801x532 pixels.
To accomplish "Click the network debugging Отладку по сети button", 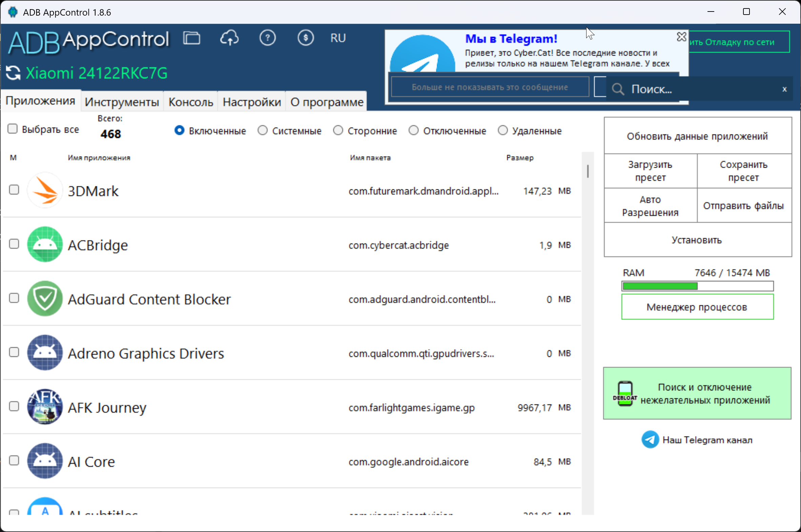I will [739, 42].
